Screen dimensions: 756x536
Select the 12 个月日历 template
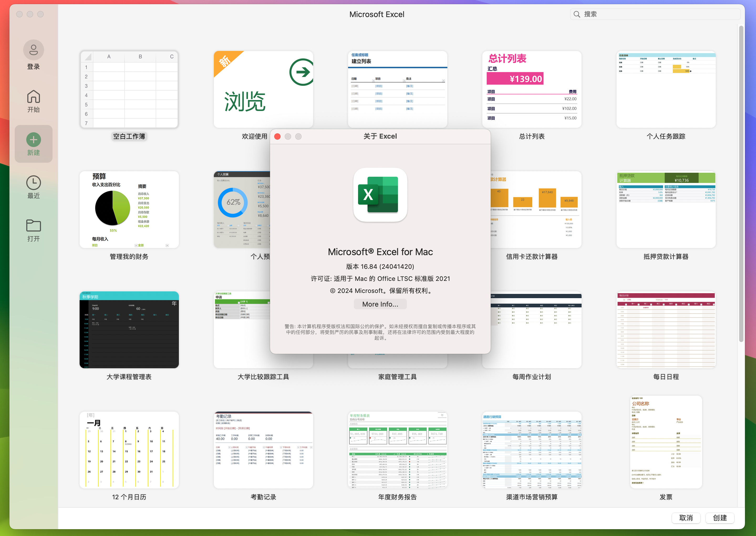[x=129, y=450]
